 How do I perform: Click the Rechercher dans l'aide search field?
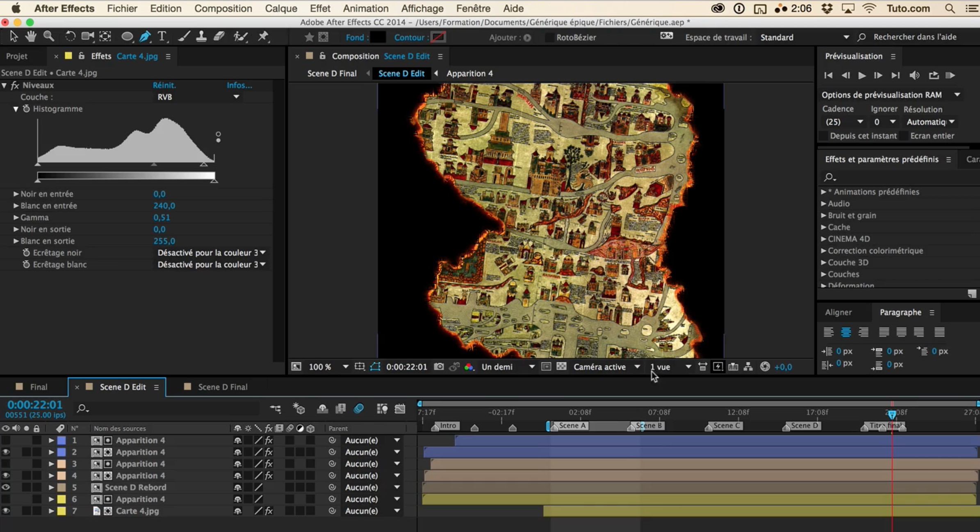pos(915,37)
